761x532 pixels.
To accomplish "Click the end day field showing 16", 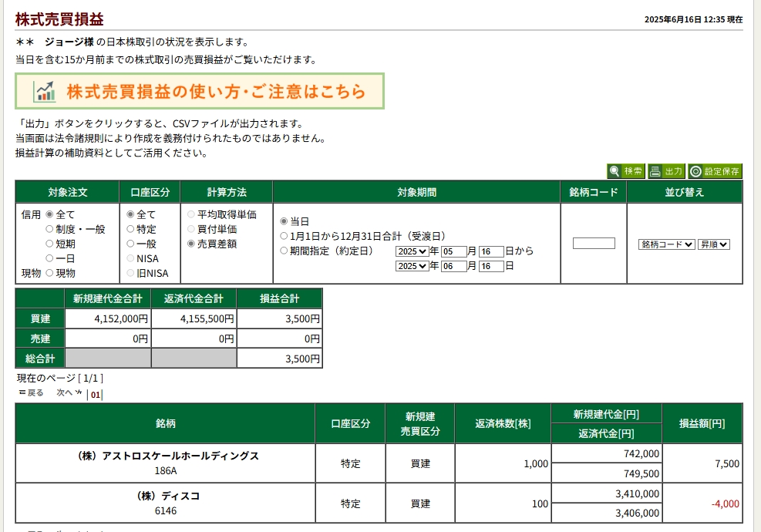I will click(490, 266).
